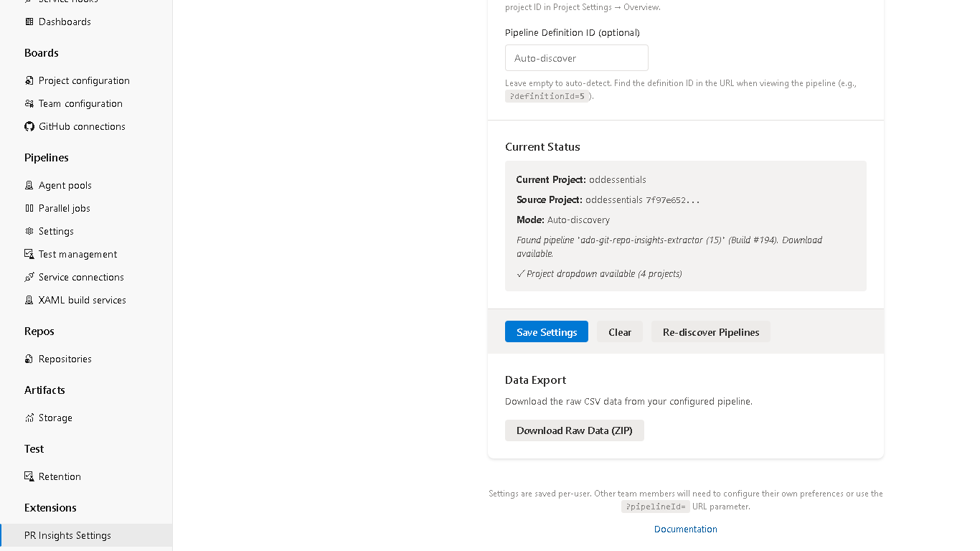
Task: Click the Storage icon under Artifacts
Action: pos(29,418)
